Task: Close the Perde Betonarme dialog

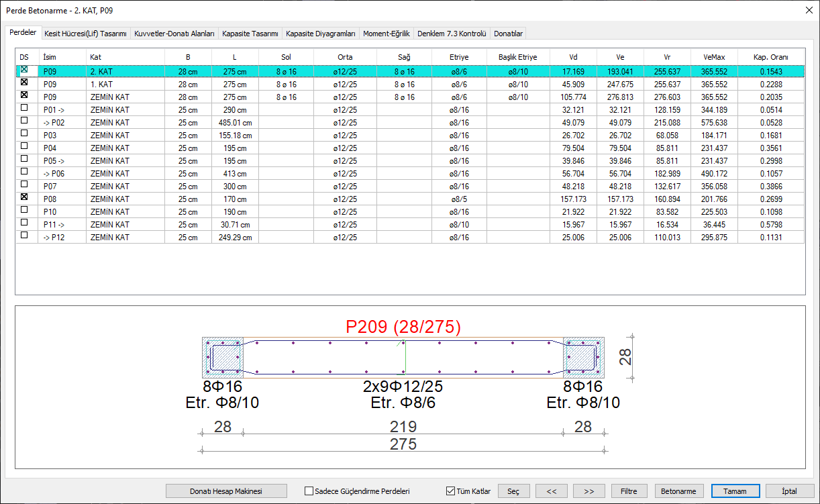Action: 808,9
